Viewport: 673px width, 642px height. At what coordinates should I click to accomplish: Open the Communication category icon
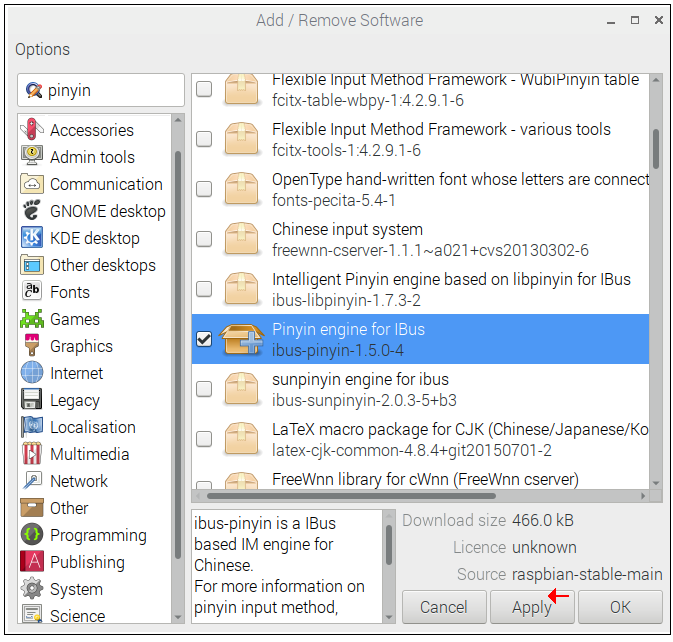coord(32,184)
